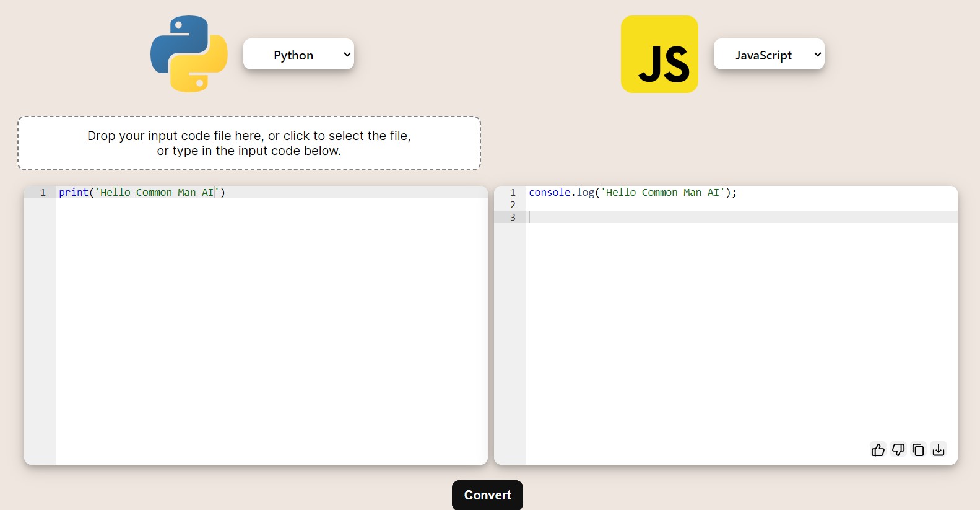Download the converted code file
Screen dimensions: 980x510
point(939,450)
